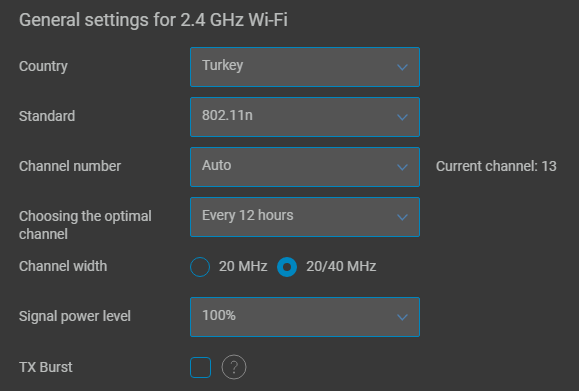Click the Choosing the optimal channel label

coord(85,225)
